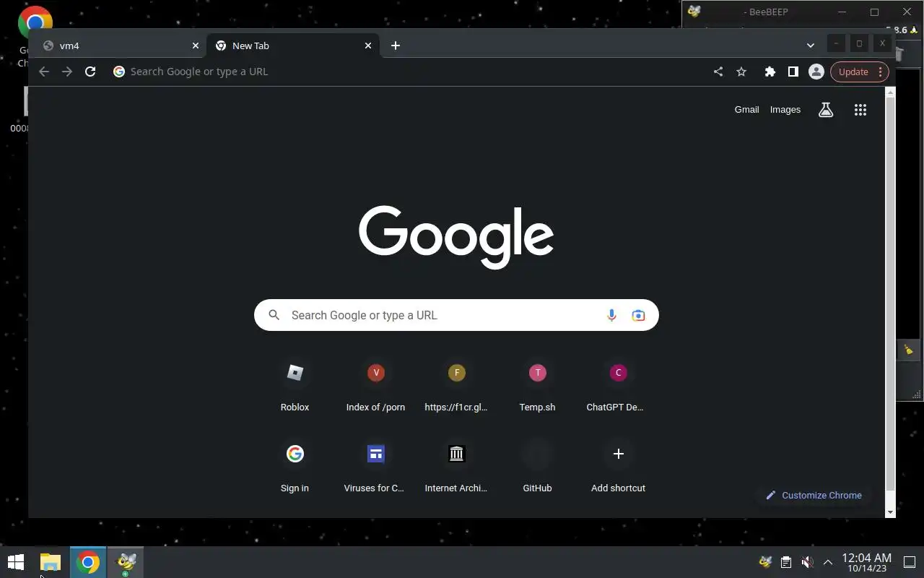
Task: Start voice search with the microphone icon
Action: click(611, 315)
